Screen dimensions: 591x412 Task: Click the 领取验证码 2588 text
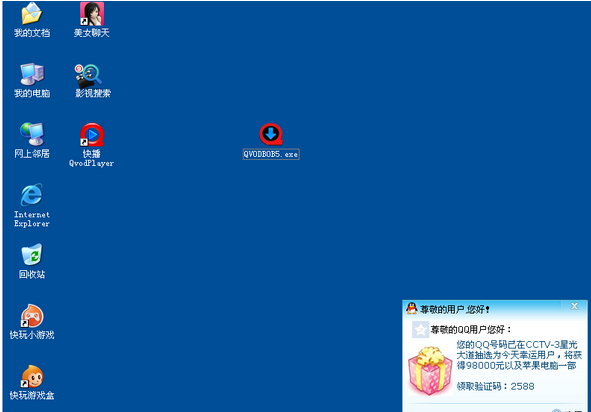pos(495,386)
